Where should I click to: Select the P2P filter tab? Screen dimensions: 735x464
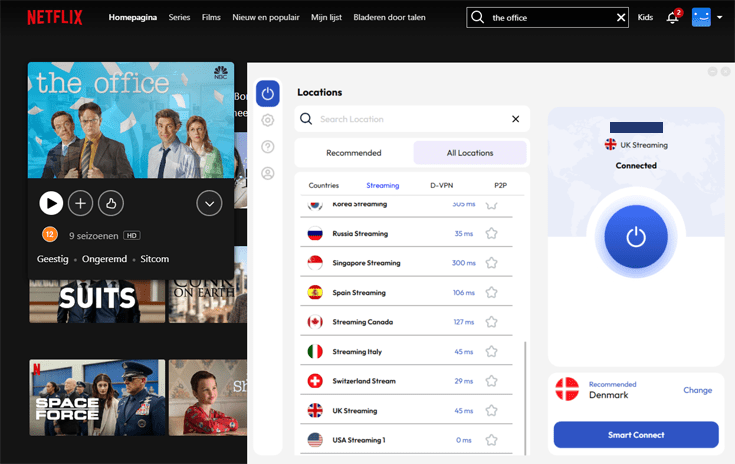click(x=501, y=186)
